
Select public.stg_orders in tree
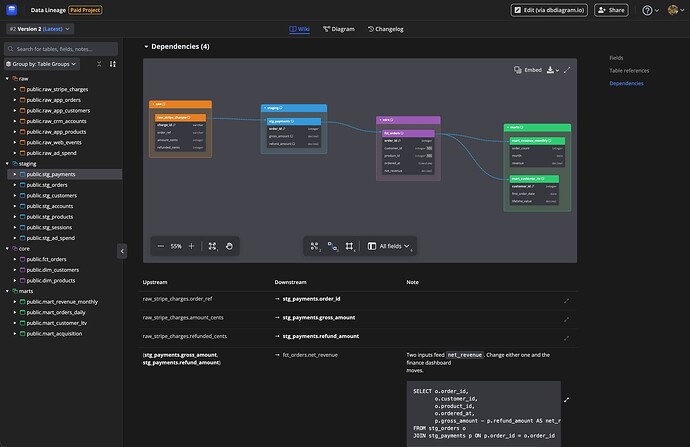(x=47, y=185)
